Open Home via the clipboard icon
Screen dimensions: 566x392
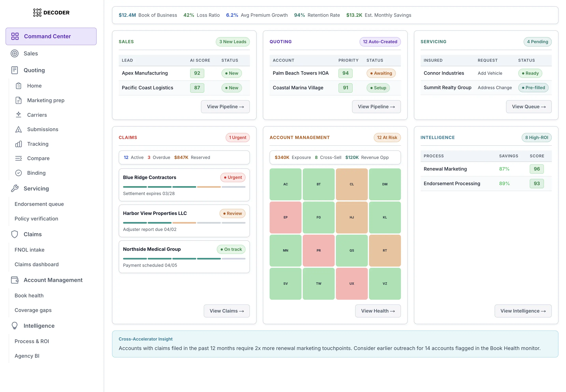(x=19, y=85)
